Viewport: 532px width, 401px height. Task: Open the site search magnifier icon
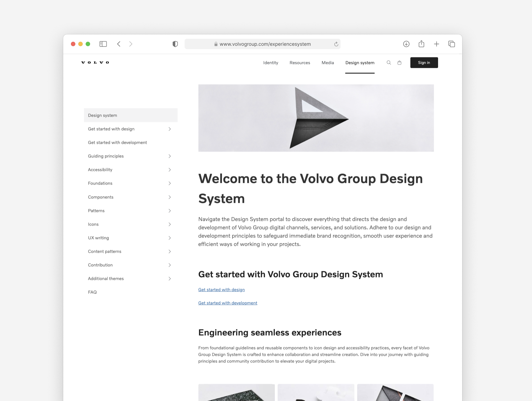click(389, 63)
